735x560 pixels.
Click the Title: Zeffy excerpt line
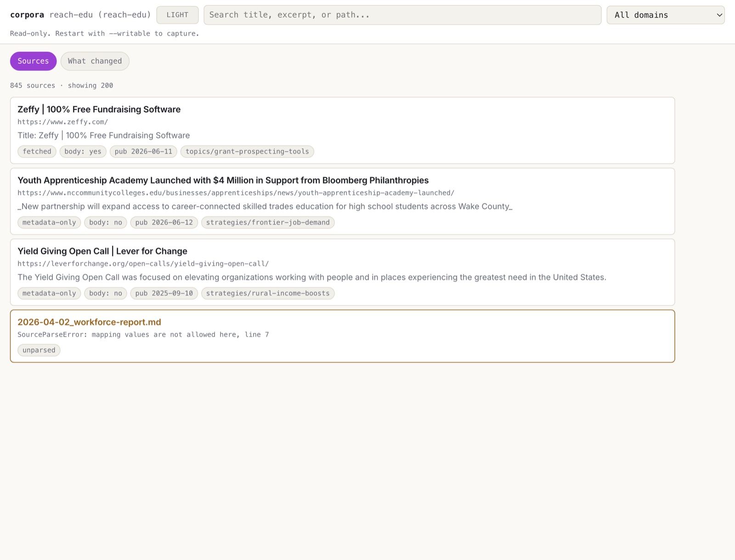(104, 135)
